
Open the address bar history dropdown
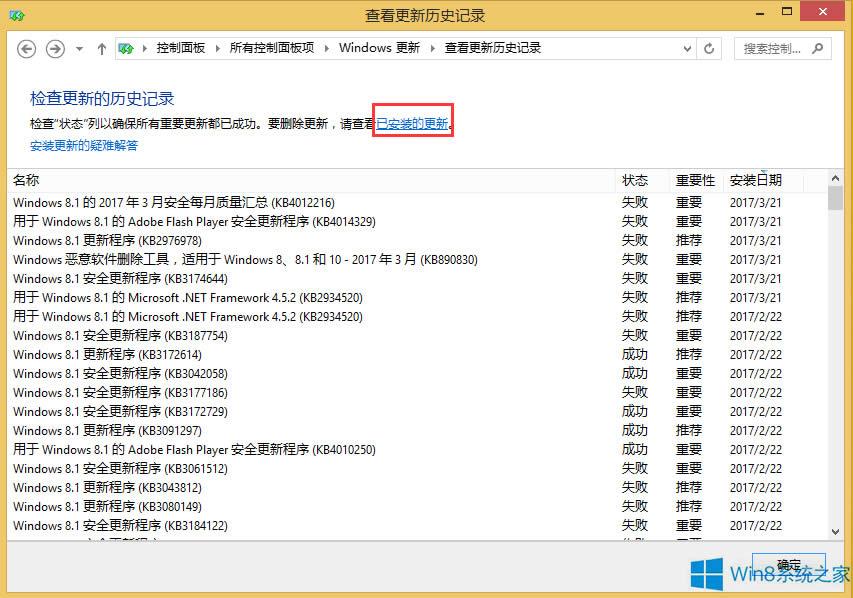(x=686, y=47)
